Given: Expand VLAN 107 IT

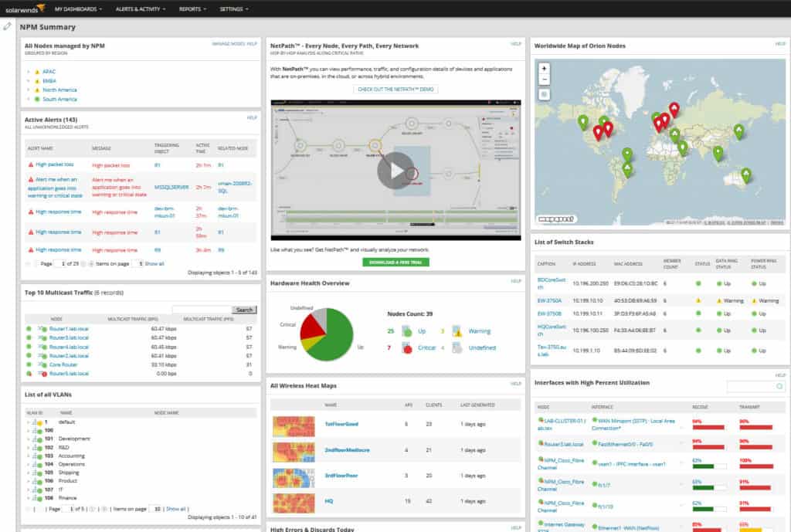Looking at the screenshot, I should coord(28,490).
